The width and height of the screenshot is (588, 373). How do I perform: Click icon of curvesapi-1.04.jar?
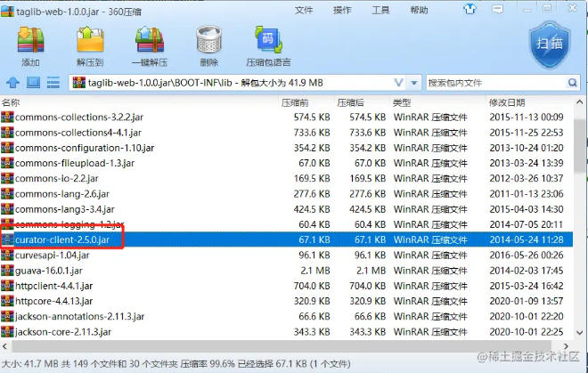click(x=7, y=255)
